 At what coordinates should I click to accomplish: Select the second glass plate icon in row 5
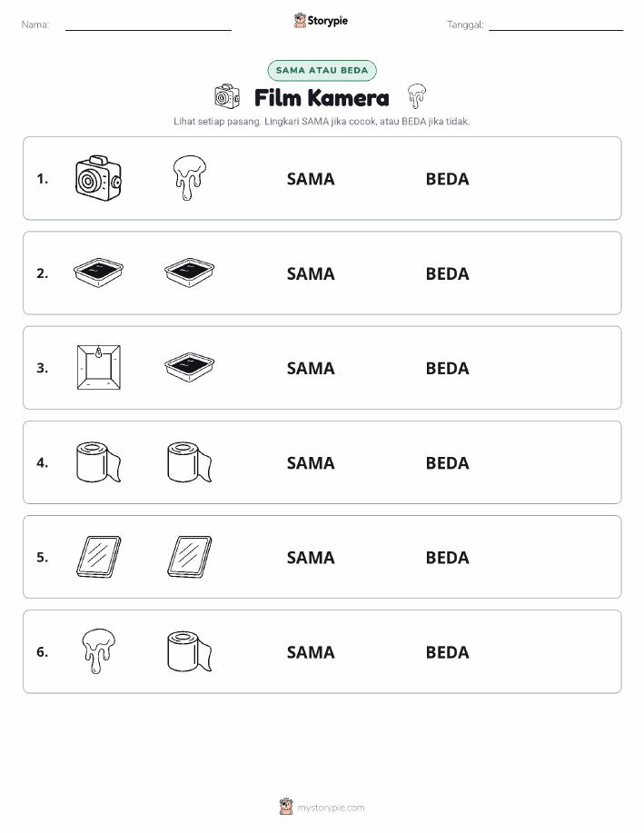[x=190, y=557]
